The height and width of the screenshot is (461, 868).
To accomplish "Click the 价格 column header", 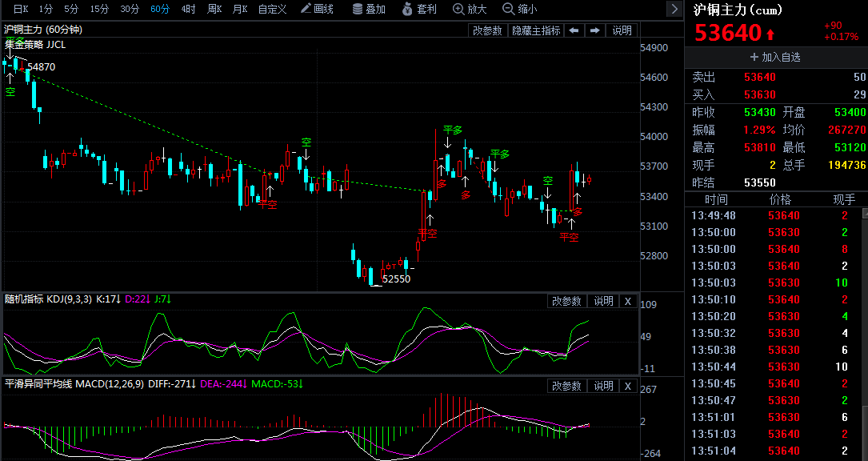I will 780,199.
